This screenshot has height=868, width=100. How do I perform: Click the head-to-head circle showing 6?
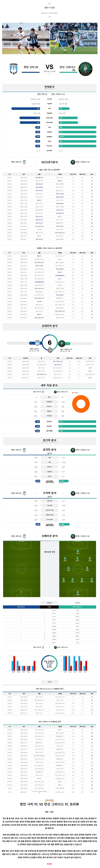[50, 343]
